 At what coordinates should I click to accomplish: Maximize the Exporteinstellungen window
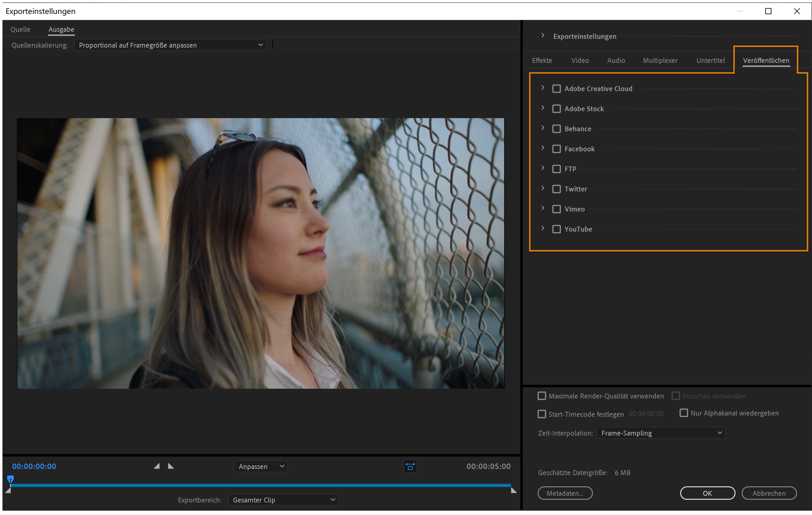(x=768, y=11)
